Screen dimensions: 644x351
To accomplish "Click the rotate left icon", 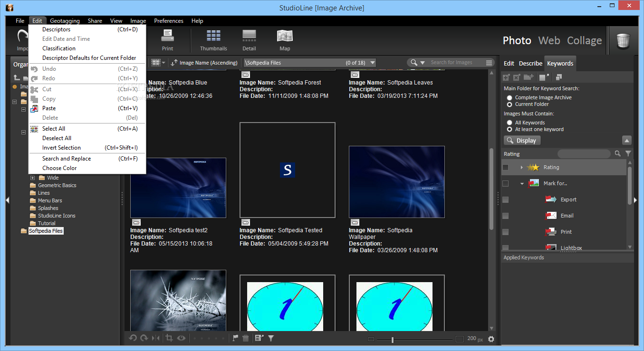I will (x=133, y=338).
